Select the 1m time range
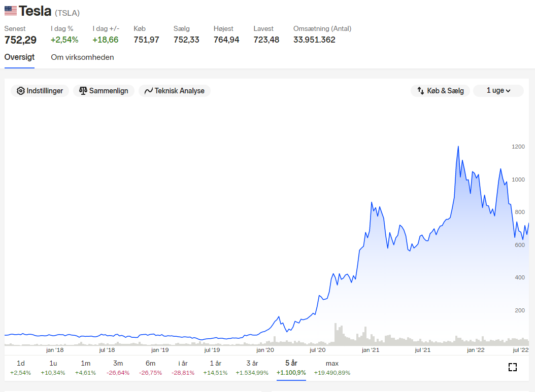 pos(85,368)
